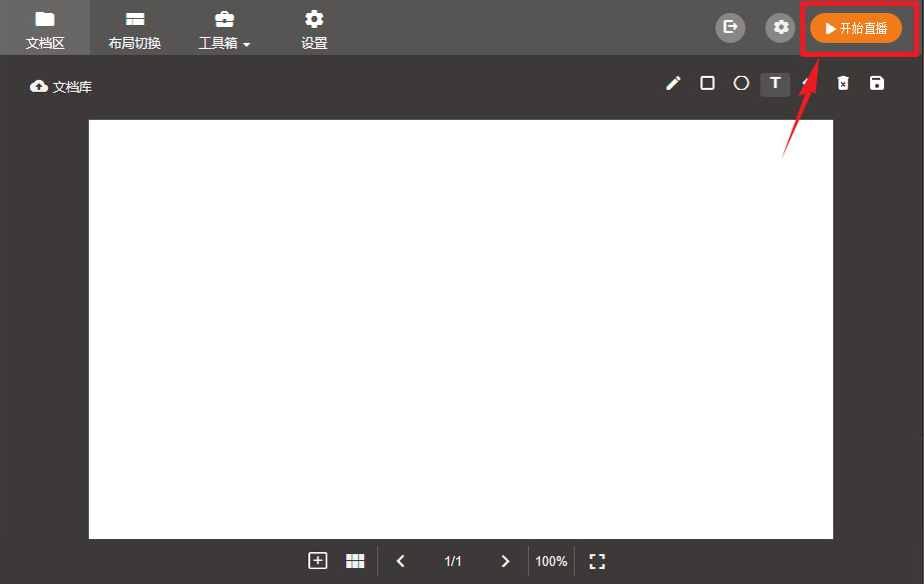Viewport: 924px width, 584px height.
Task: Open the round gear settings button
Action: tap(780, 28)
